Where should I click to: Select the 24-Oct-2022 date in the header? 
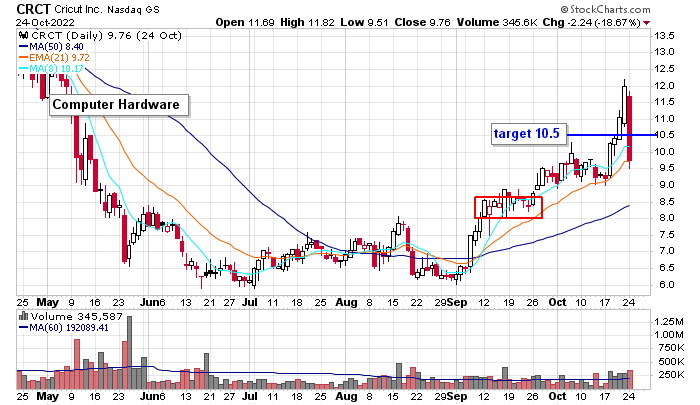(45, 22)
